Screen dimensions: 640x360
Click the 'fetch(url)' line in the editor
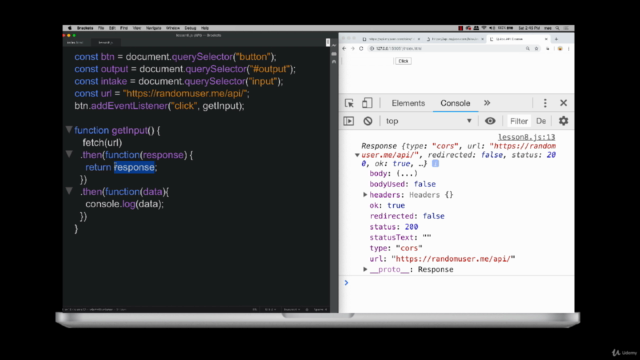102,143
